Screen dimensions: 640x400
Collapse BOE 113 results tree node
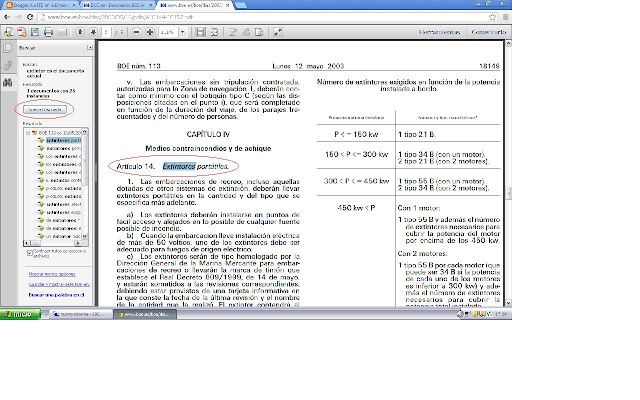(28, 133)
